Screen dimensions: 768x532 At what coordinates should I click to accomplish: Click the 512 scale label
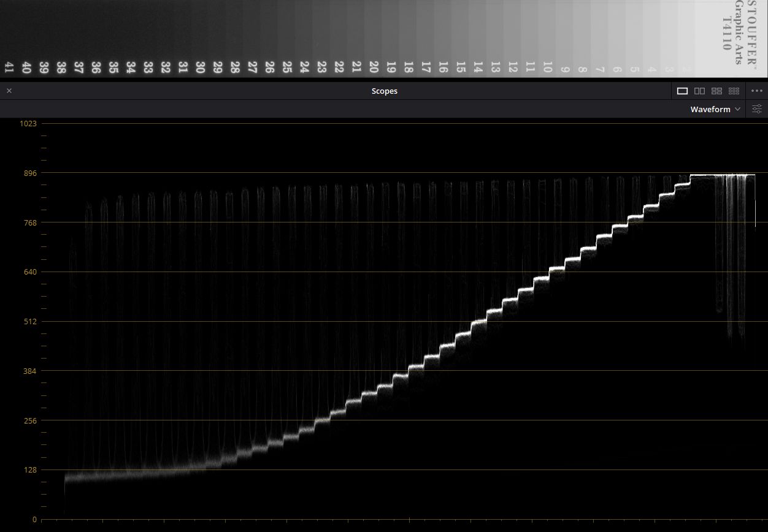tap(30, 322)
